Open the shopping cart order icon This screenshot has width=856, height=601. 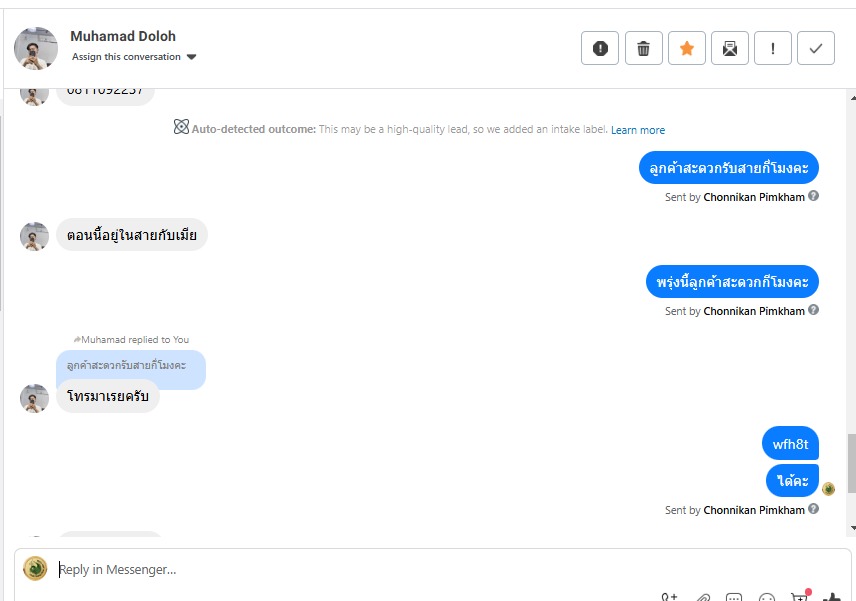pyautogui.click(x=800, y=597)
